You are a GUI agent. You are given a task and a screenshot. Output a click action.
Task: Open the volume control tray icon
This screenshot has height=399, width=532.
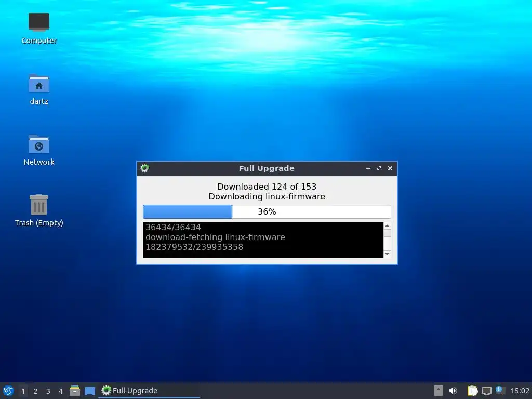point(453,391)
